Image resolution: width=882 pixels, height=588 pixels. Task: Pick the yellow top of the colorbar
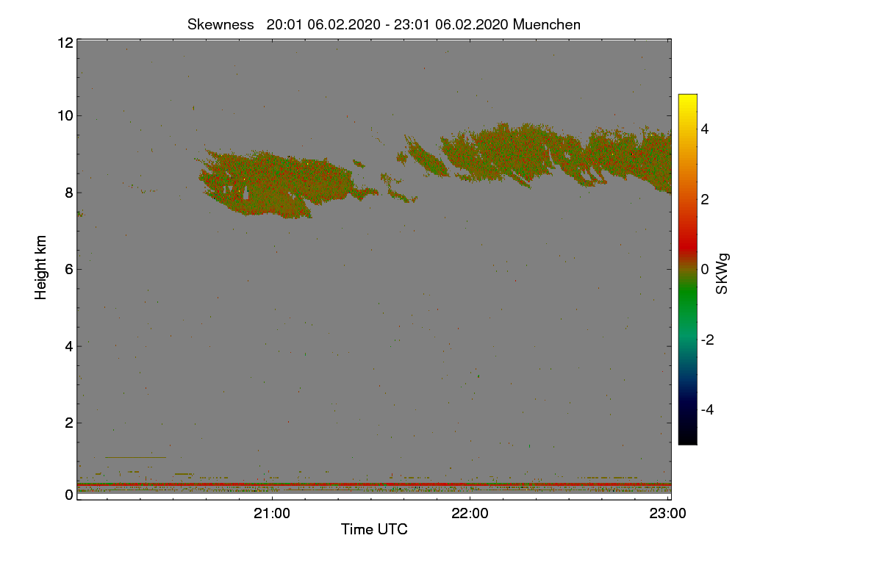687,100
